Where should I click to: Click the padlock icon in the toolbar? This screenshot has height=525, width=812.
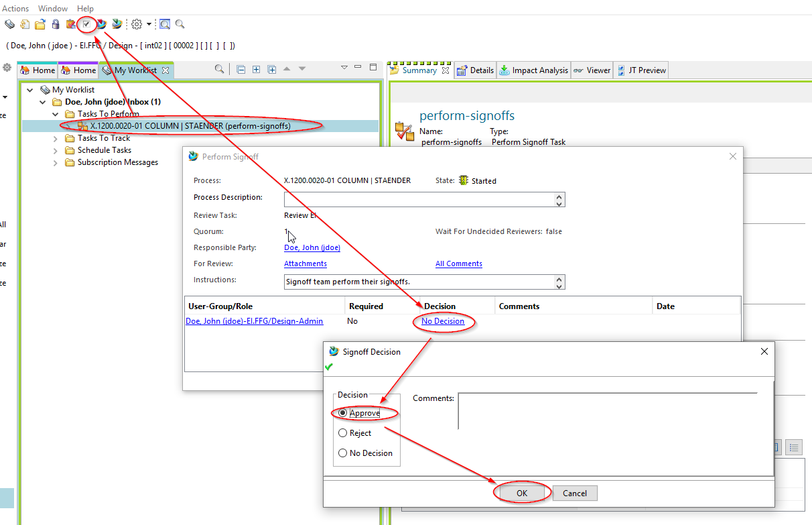[x=56, y=24]
